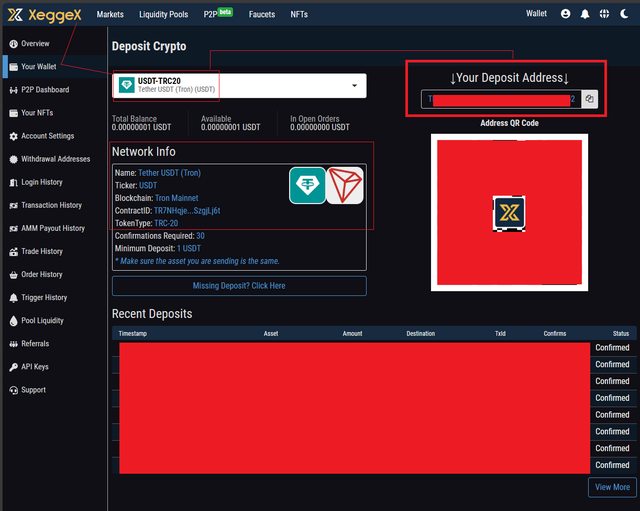Copy the deposit address

pos(589,99)
